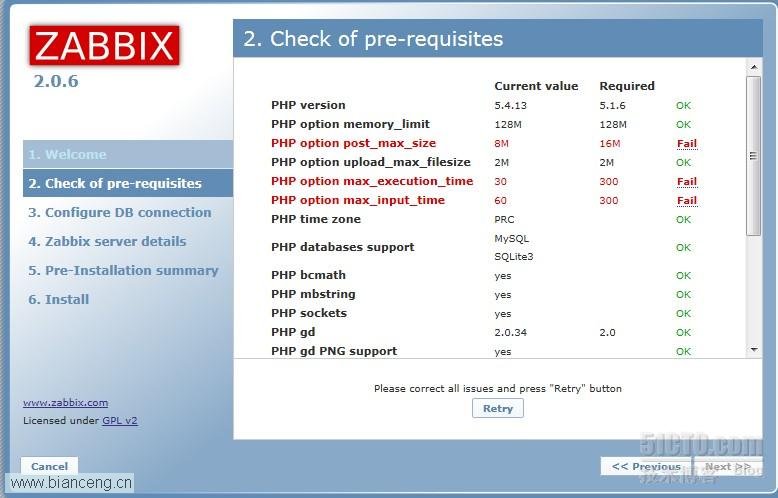Click current value 5.4.13
Viewport: 778px width, 498px height.
pyautogui.click(x=510, y=106)
